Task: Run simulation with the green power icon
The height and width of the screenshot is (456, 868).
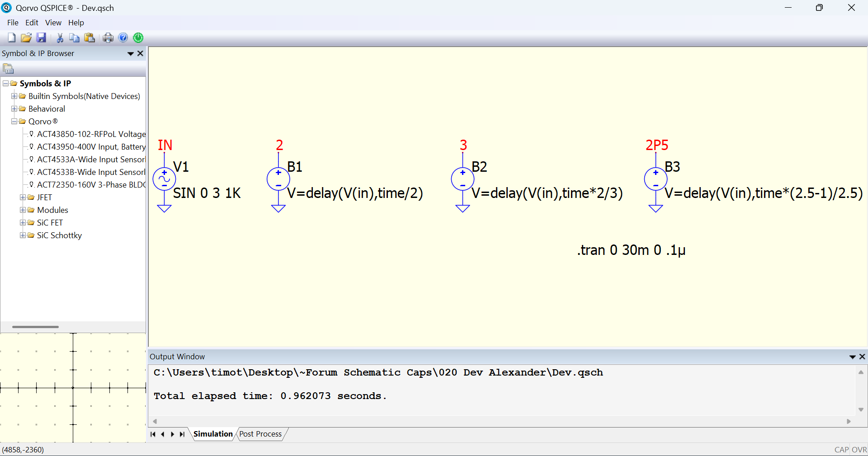Action: tap(138, 38)
